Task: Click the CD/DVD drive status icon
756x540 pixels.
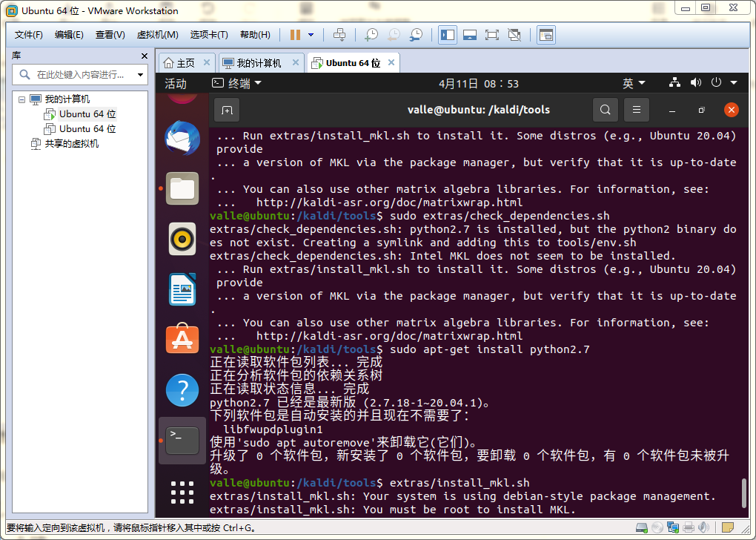Action: coord(657,528)
